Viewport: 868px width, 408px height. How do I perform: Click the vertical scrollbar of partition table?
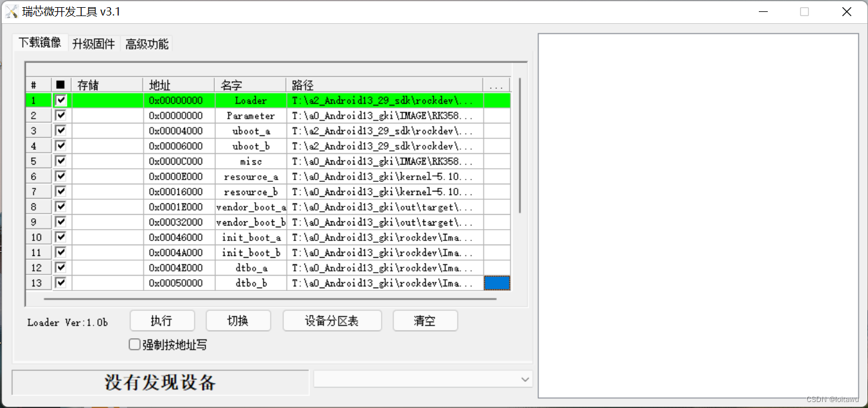coord(520,146)
